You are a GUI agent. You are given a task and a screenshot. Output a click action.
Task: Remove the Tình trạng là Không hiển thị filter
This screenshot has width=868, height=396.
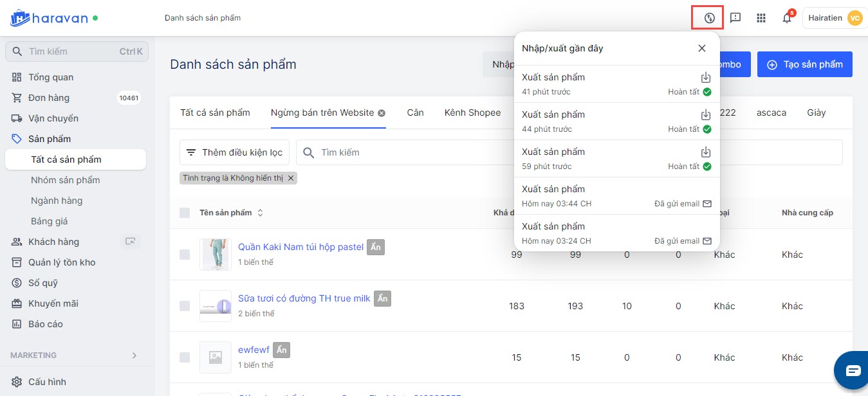291,178
